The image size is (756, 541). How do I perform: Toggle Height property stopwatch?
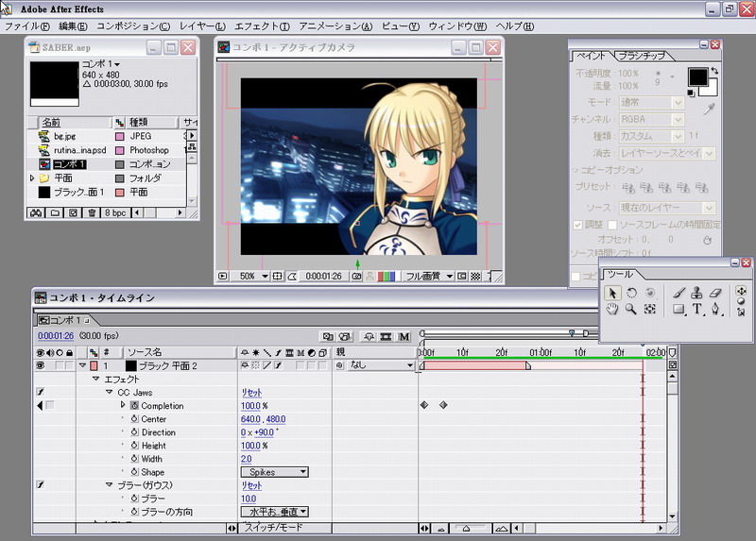click(134, 446)
